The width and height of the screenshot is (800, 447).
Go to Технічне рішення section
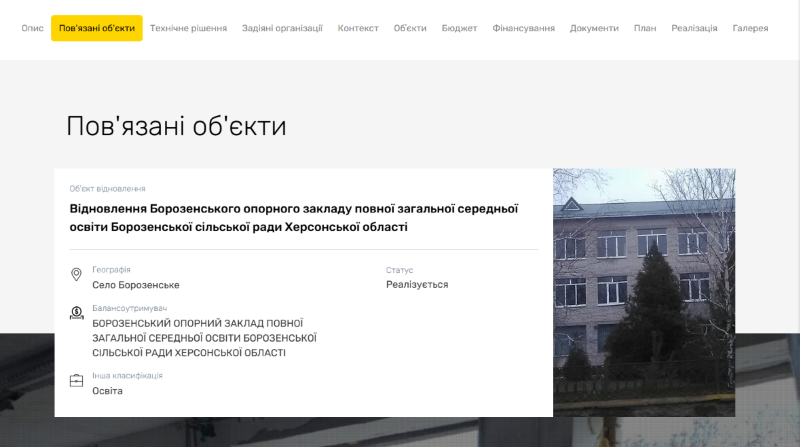tap(188, 28)
